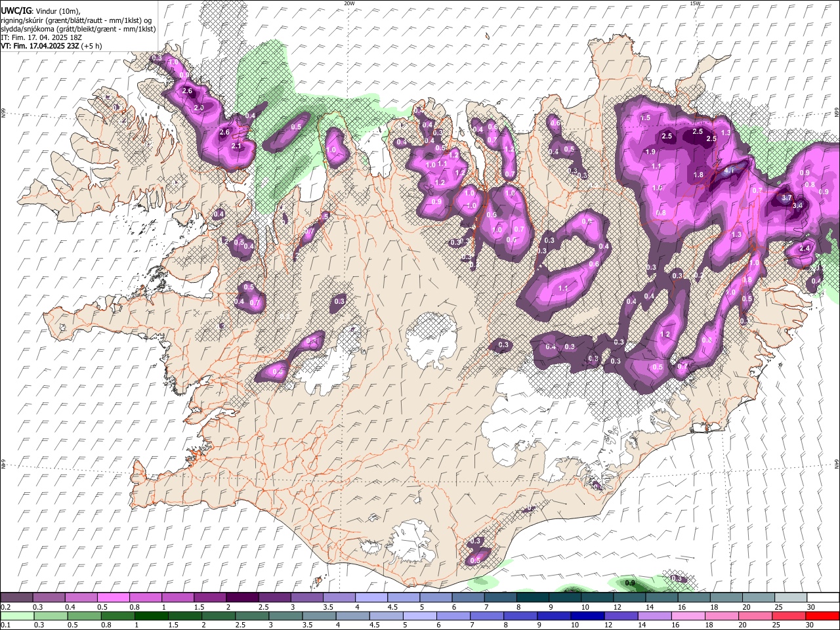Click the 2.4 precipitation value near east coast

805,249
